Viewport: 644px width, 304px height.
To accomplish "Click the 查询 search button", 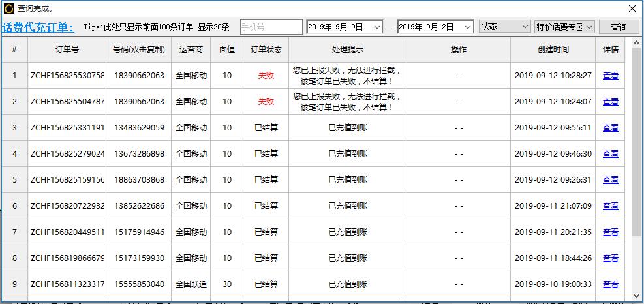I will point(619,27).
